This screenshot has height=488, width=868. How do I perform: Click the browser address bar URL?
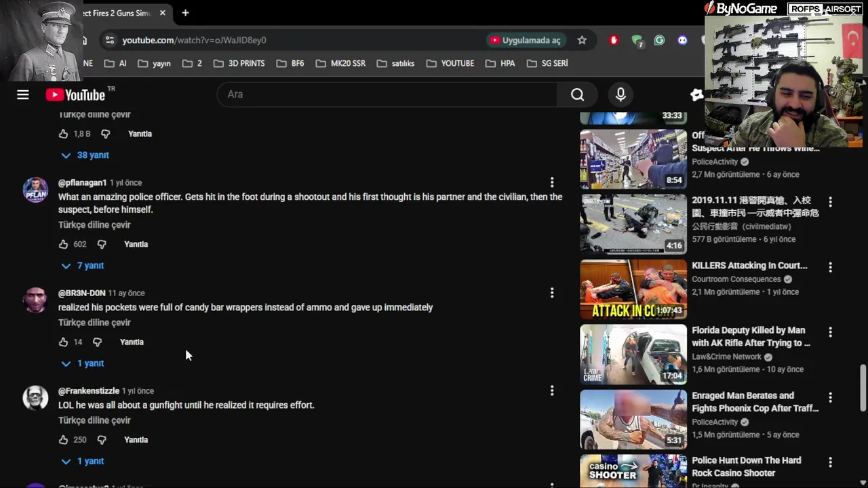194,40
